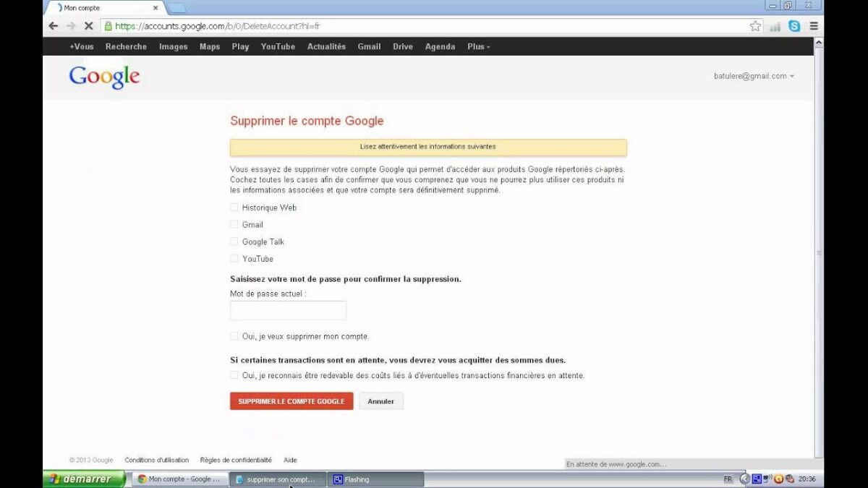
Task: Click the page's vertical scrollbar
Action: pyautogui.click(x=819, y=253)
